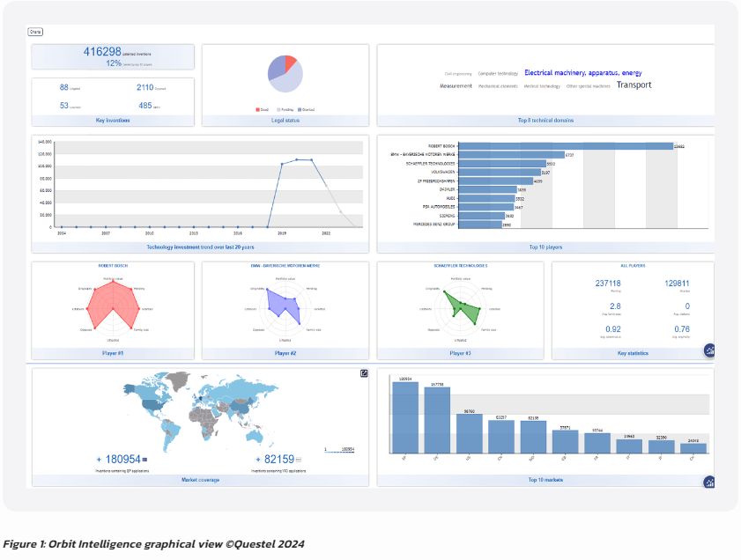
Task: Click the Legal status panel title
Action: [285, 121]
